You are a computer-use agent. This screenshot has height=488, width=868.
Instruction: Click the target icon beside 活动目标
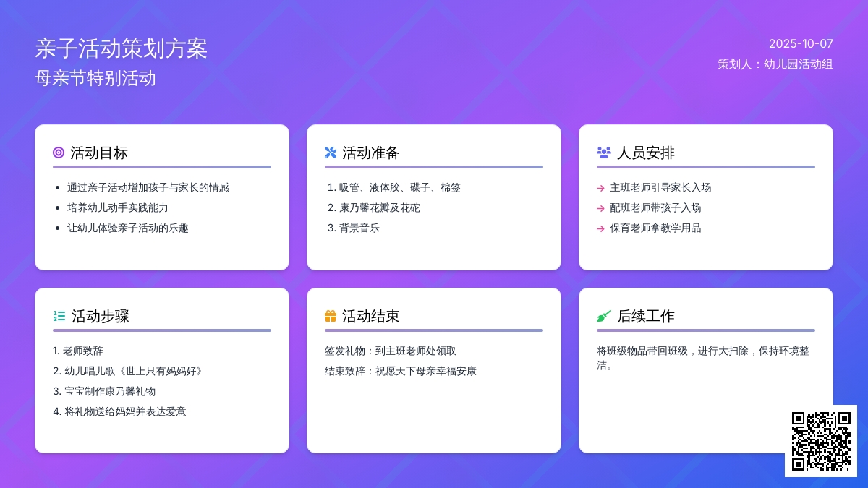(59, 153)
